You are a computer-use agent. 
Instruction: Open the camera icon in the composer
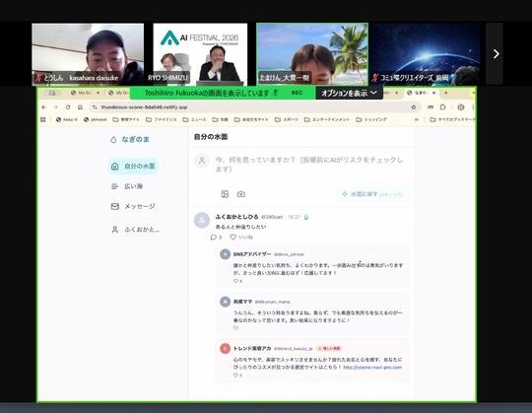pos(241,194)
